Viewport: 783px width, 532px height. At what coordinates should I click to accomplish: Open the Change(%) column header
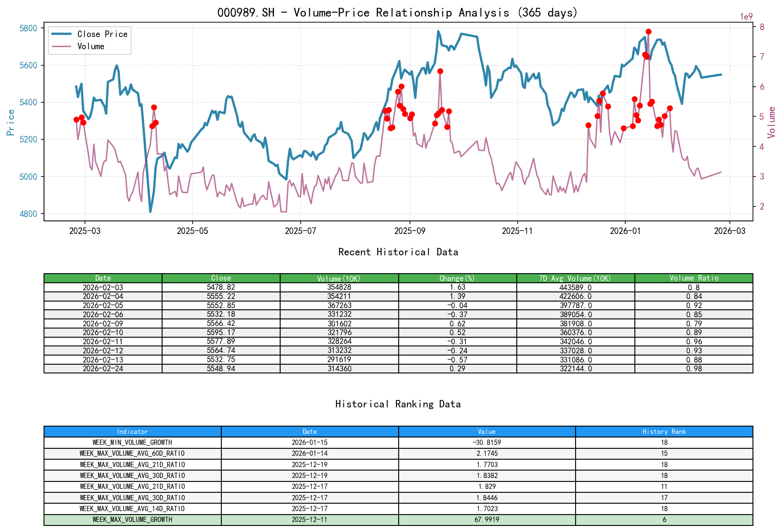(x=457, y=278)
